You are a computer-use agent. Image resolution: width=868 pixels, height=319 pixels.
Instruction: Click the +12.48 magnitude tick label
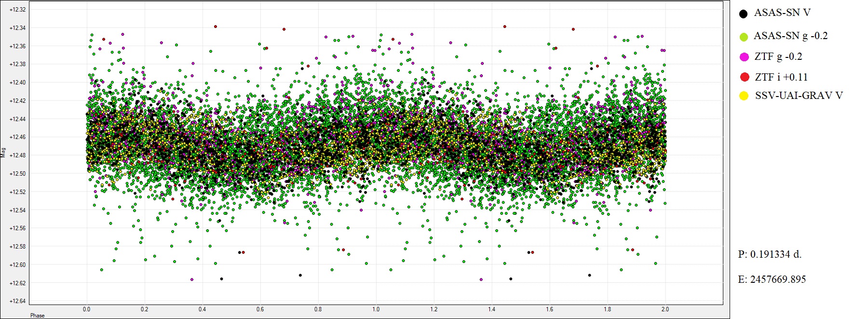[x=17, y=155]
